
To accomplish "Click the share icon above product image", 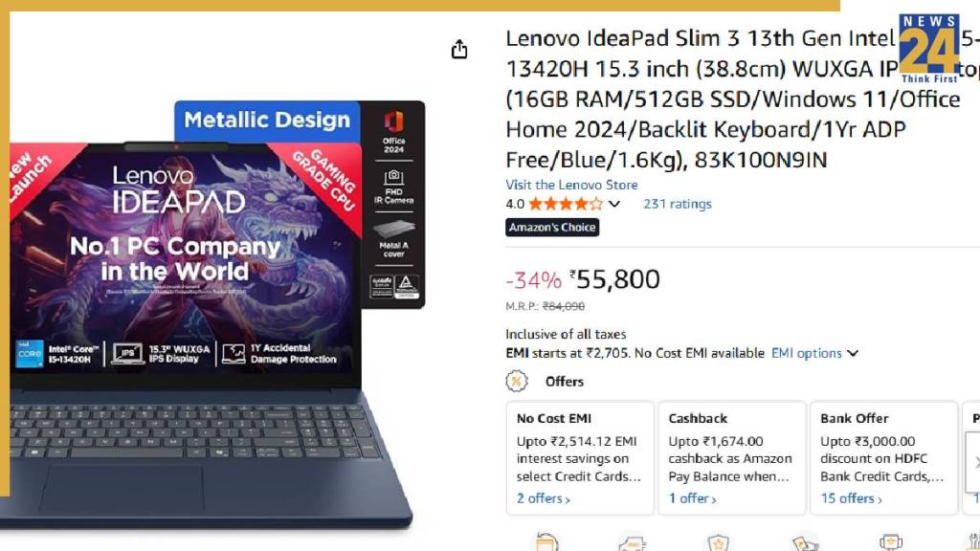I will pyautogui.click(x=459, y=49).
